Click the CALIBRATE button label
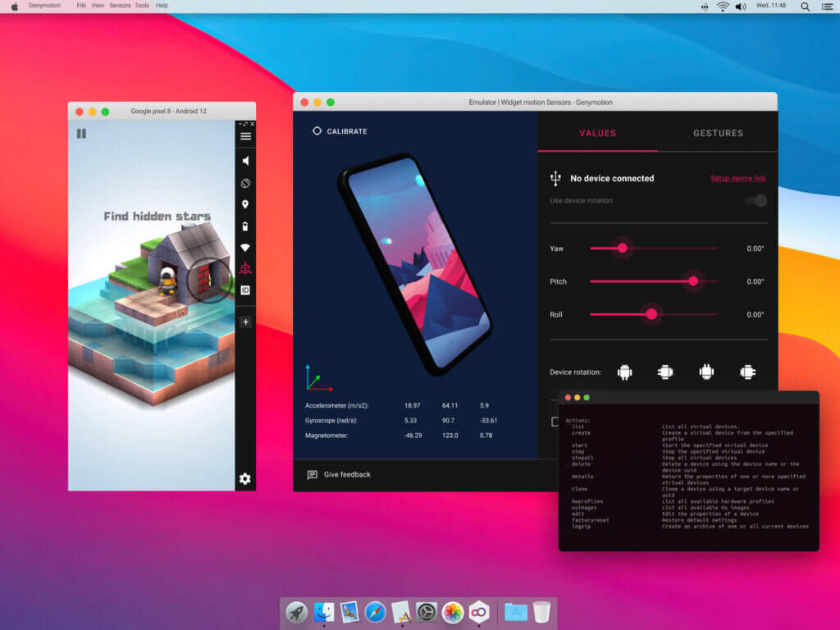The height and width of the screenshot is (630, 840). tap(347, 131)
